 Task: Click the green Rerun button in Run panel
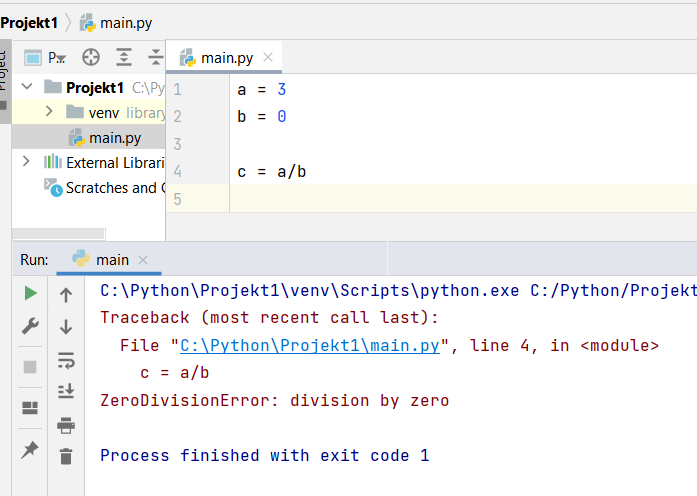tap(30, 293)
